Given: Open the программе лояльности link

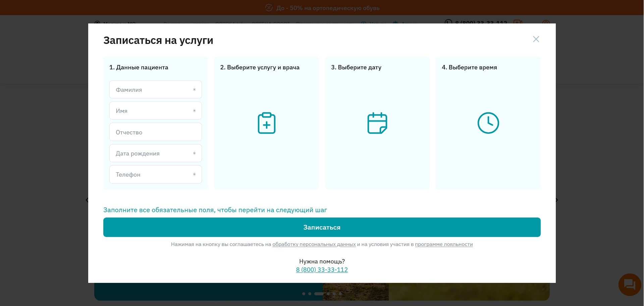Looking at the screenshot, I should pos(443,244).
